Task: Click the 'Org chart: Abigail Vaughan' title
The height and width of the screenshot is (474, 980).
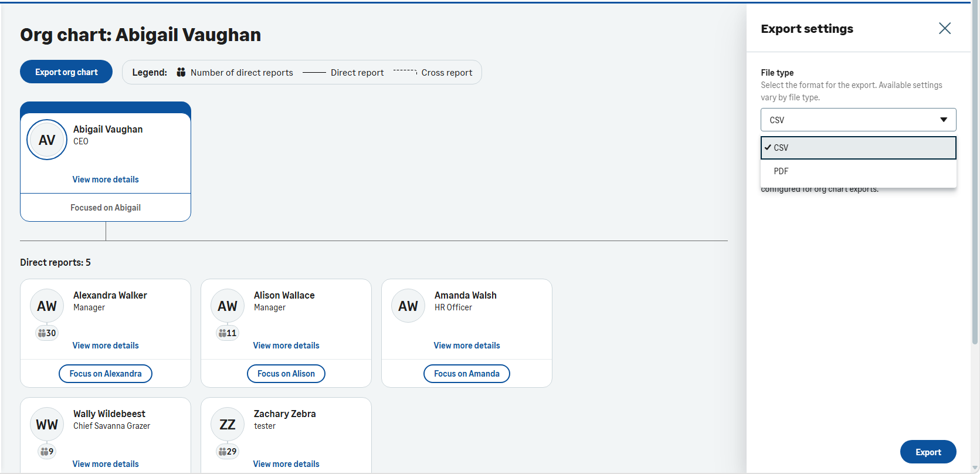Action: point(141,35)
